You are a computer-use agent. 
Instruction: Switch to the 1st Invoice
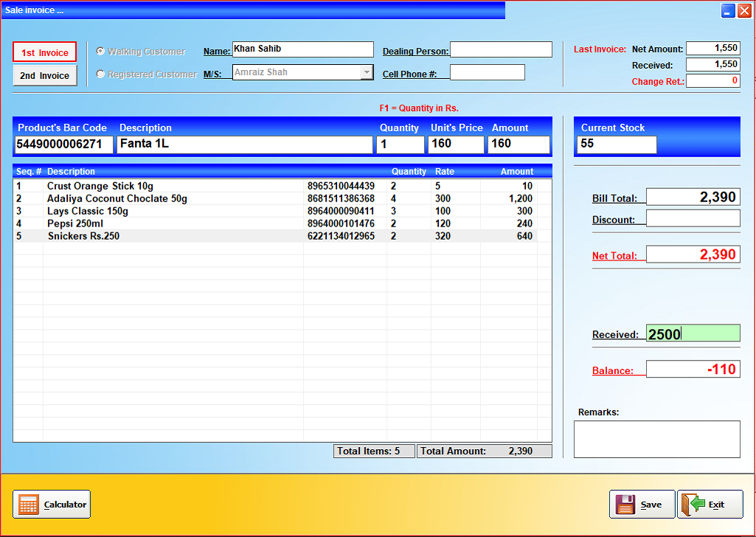pos(44,52)
